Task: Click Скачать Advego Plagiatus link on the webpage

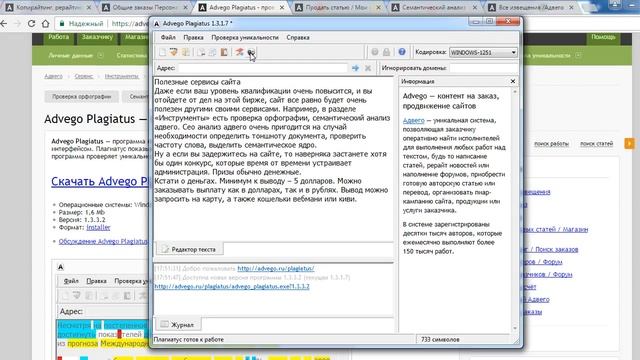Action: pos(100,181)
